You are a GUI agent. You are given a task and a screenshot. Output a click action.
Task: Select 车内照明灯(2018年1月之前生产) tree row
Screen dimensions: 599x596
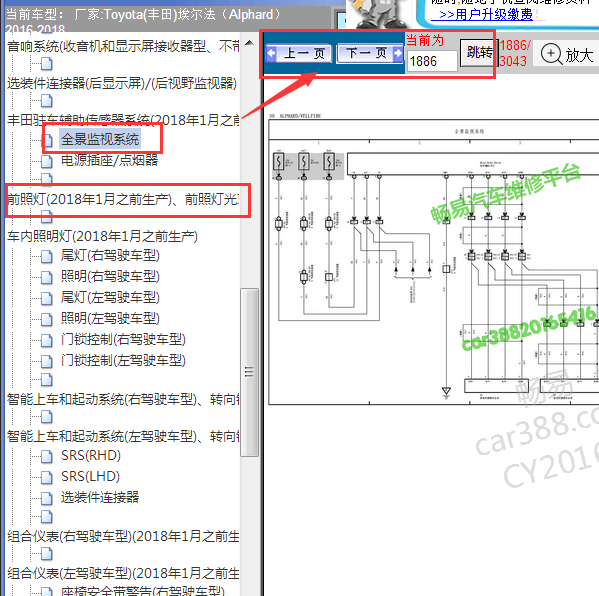click(102, 236)
